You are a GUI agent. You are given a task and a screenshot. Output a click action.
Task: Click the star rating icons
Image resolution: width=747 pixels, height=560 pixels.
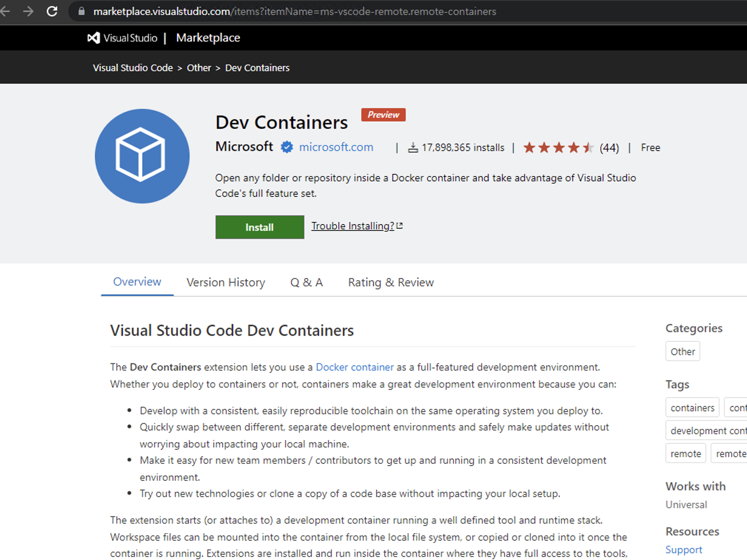point(558,148)
